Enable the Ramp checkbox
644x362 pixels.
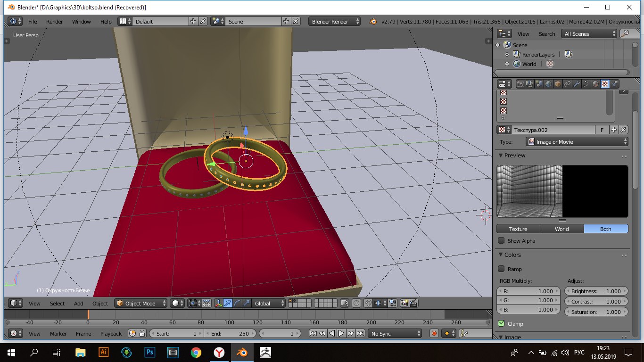(x=501, y=269)
